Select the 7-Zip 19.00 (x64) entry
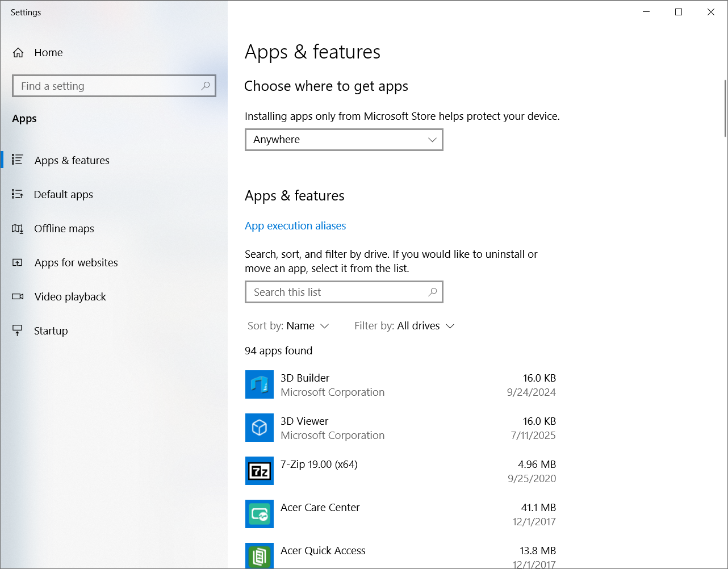Screen dimensions: 728x569 [x=401, y=471]
